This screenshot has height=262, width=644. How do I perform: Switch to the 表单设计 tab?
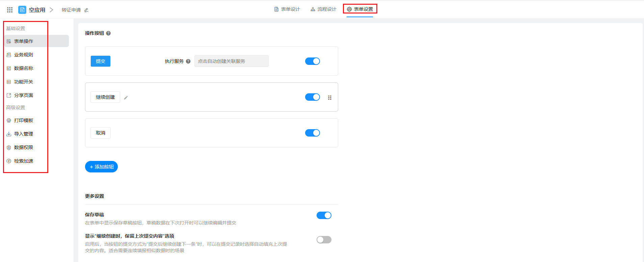(287, 9)
